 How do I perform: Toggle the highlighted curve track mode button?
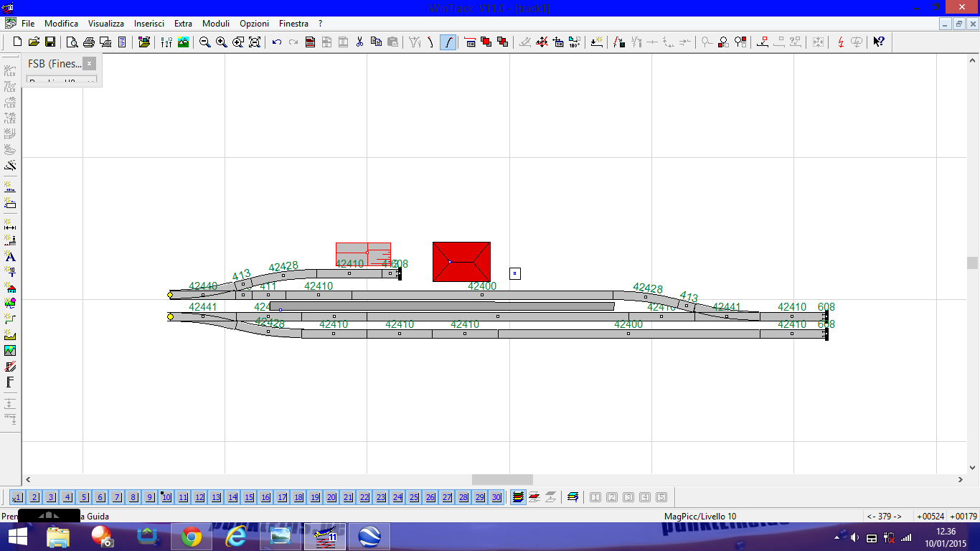[448, 42]
